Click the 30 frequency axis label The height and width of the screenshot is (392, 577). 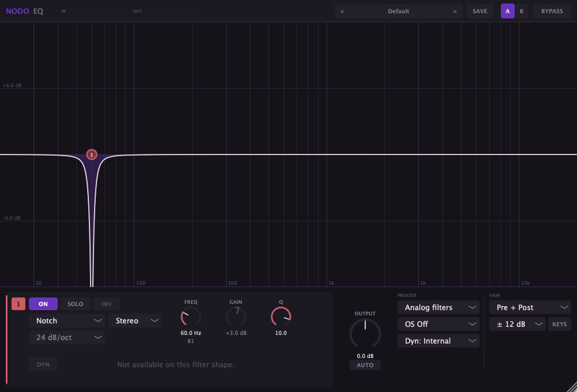point(39,283)
